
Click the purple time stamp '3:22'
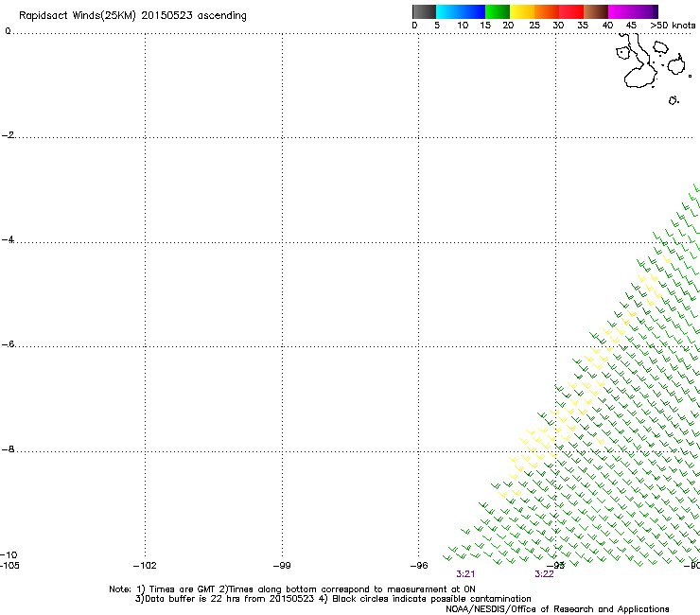pos(544,574)
